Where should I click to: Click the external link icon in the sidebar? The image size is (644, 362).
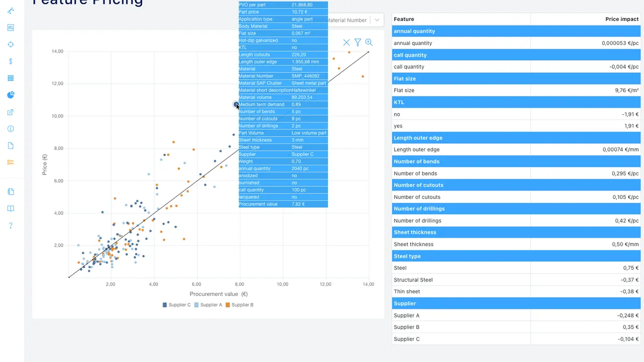(11, 112)
